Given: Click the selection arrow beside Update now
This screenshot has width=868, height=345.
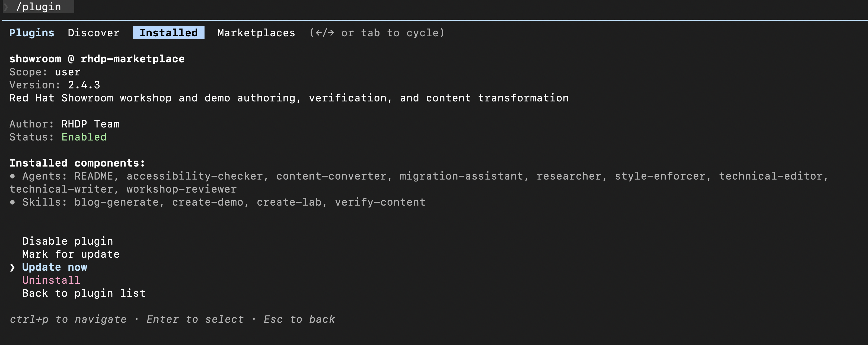Looking at the screenshot, I should 12,267.
